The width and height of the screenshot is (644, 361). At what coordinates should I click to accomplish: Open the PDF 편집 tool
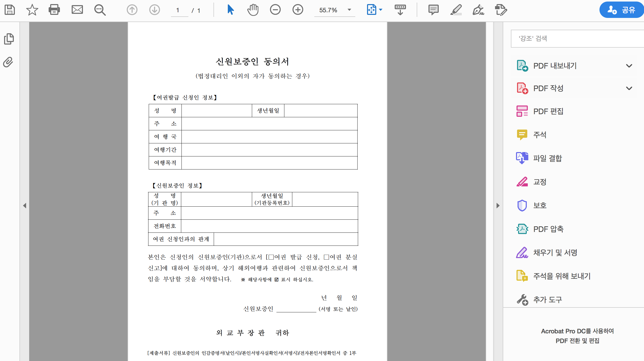[548, 111]
